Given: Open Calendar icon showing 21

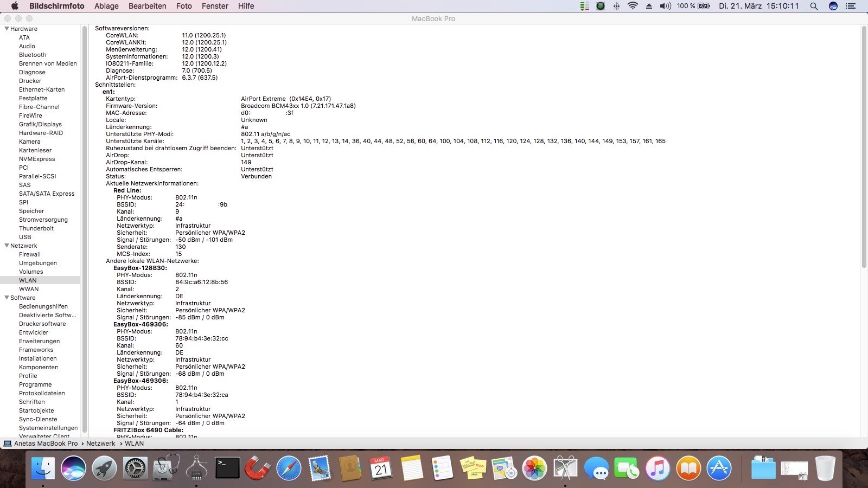Looking at the screenshot, I should tap(381, 467).
